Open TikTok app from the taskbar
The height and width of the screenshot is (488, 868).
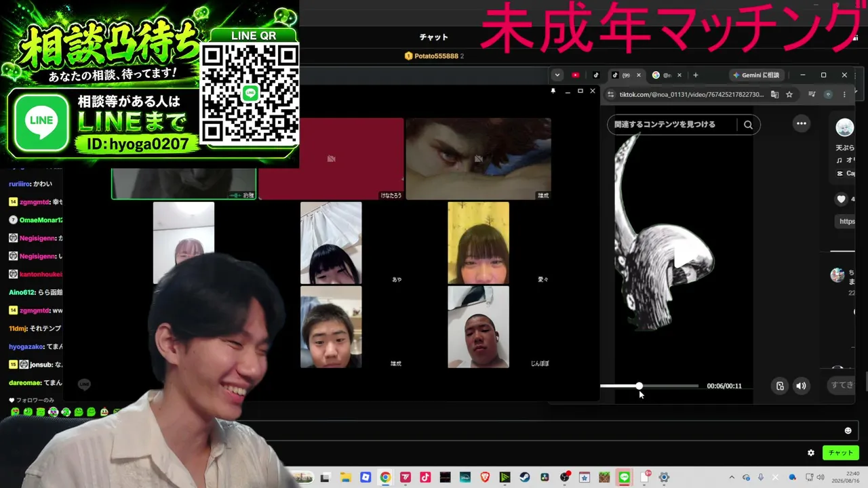425,477
